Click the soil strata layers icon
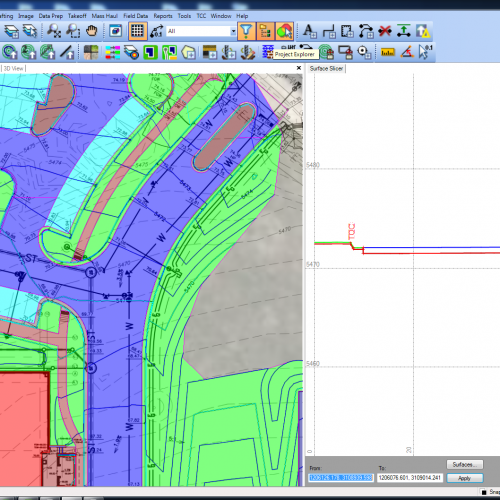The width and height of the screenshot is (500, 500). point(210,52)
